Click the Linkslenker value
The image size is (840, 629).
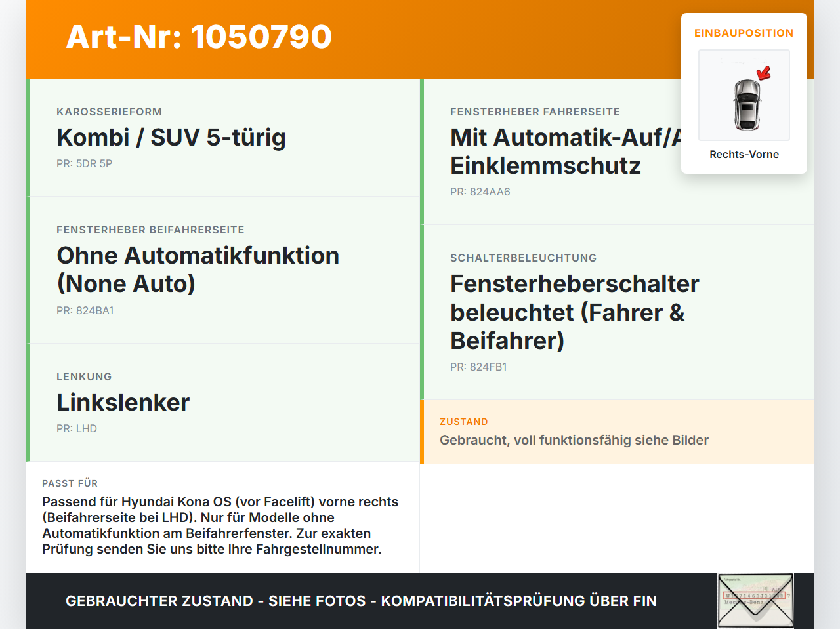point(123,402)
